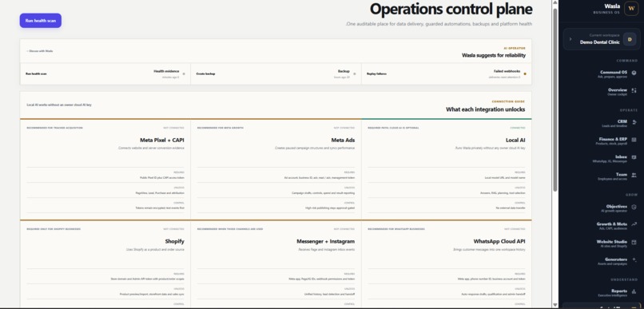Click the Run health scan purple button
Viewport: 644px width, 309px height.
[41, 21]
